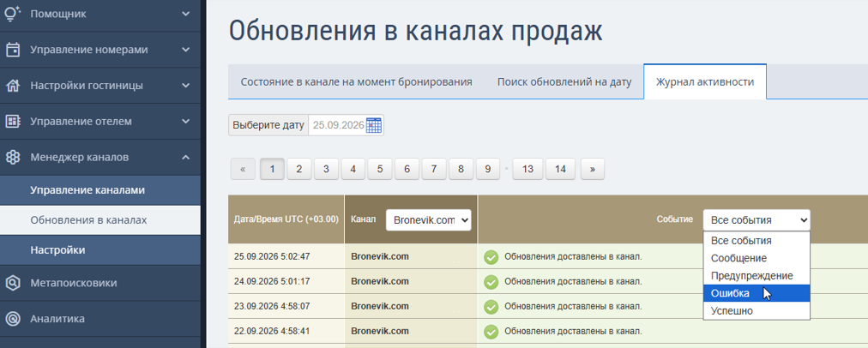Viewport: 868px width, 348px height.
Task: Click Дата/Время UTC (+03.00) column header
Action: click(286, 219)
